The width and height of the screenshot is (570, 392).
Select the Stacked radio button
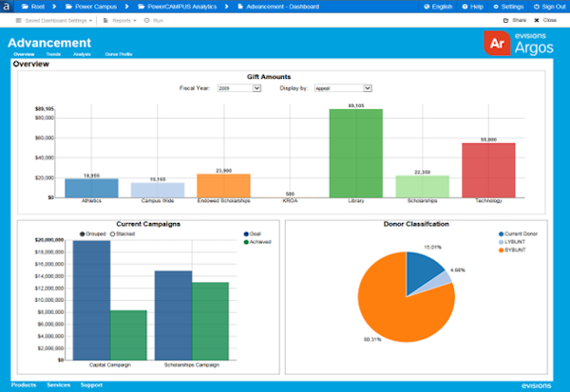point(113,233)
